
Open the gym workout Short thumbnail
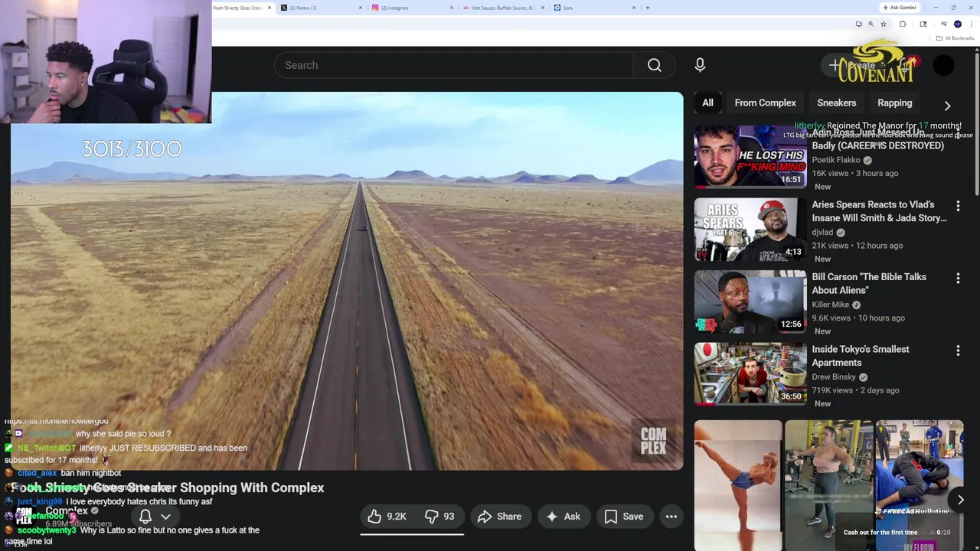(x=828, y=485)
